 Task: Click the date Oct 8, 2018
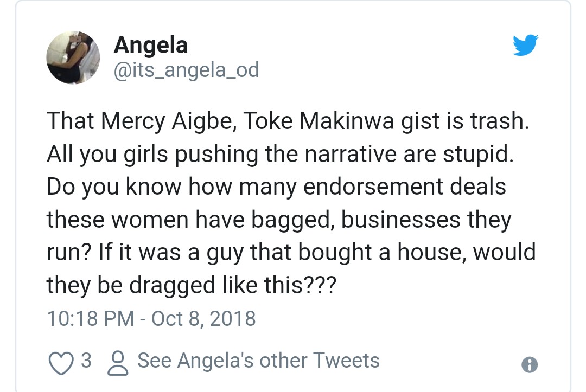pyautogui.click(x=203, y=318)
